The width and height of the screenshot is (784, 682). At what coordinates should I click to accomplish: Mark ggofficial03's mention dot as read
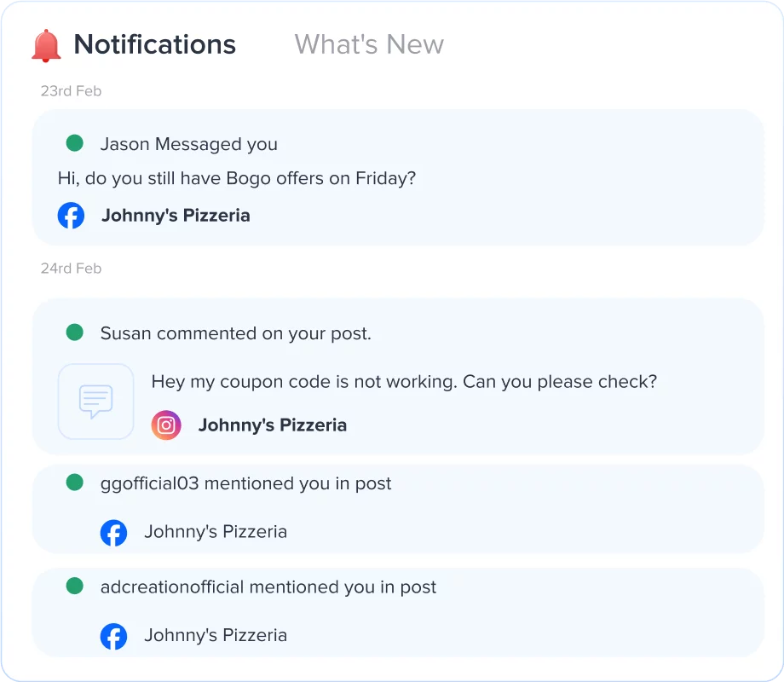click(74, 483)
